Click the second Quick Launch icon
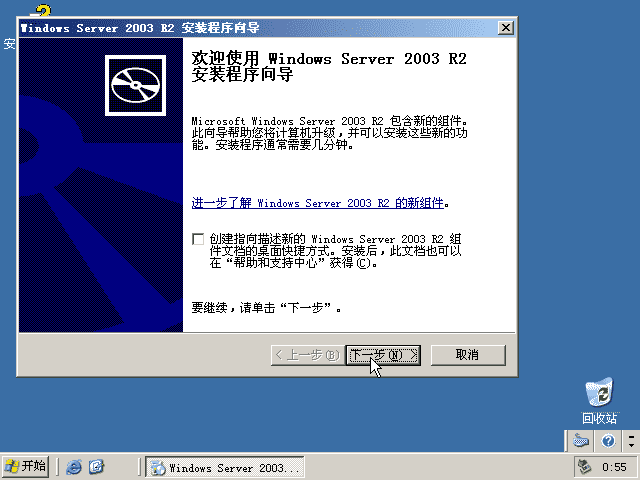Image resolution: width=640 pixels, height=480 pixels. point(96,467)
